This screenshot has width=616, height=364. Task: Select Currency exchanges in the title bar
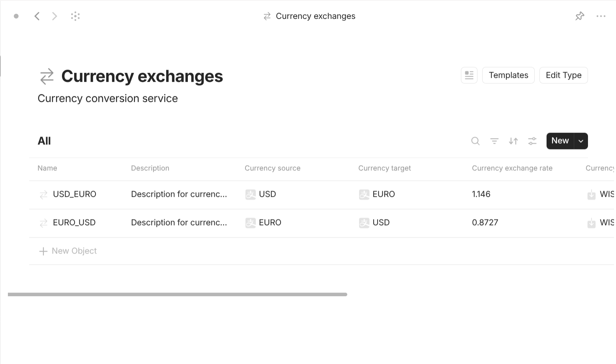tap(315, 16)
